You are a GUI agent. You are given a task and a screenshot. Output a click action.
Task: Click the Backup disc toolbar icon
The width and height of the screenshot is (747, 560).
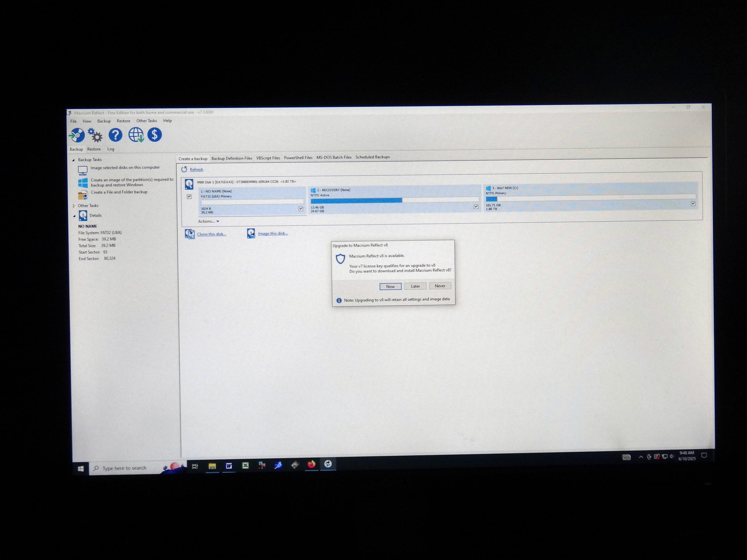tap(77, 135)
